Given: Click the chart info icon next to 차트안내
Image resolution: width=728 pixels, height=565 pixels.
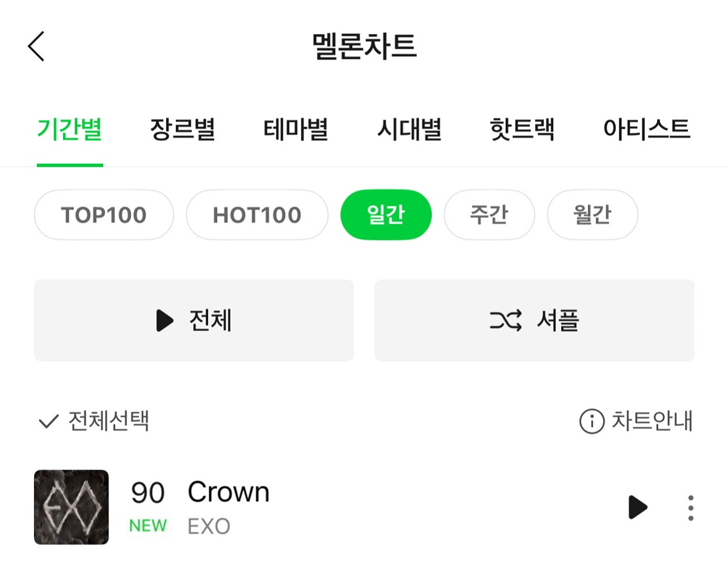Looking at the screenshot, I should click(x=591, y=421).
